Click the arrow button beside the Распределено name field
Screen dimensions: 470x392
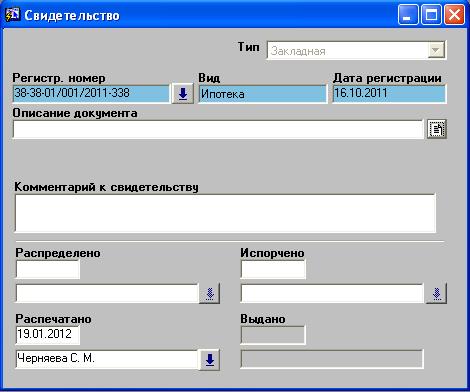point(209,293)
